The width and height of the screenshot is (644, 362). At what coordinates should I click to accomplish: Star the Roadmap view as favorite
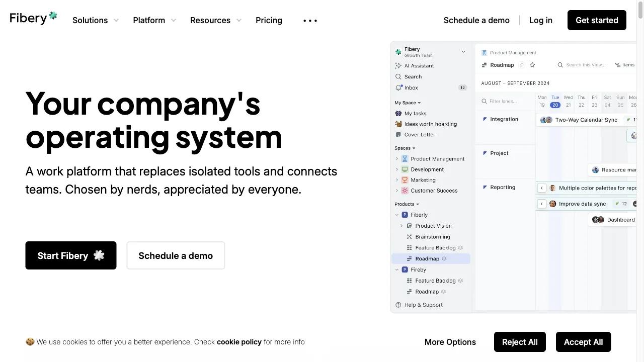[x=532, y=65]
